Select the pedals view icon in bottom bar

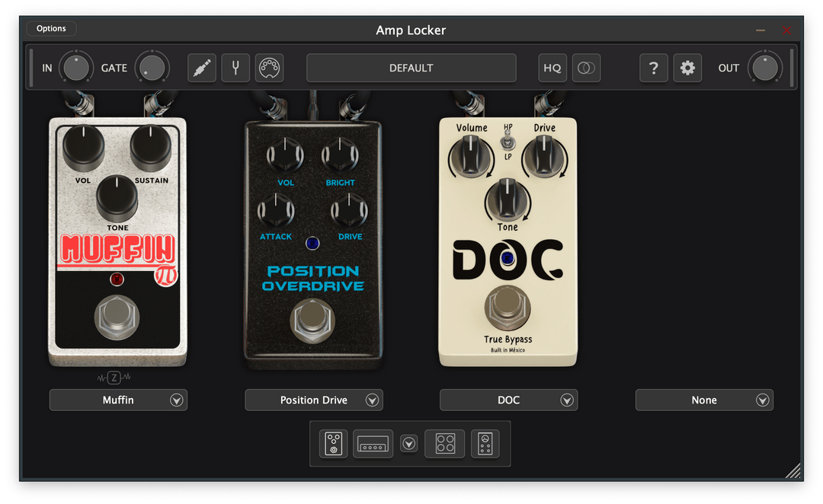(333, 443)
